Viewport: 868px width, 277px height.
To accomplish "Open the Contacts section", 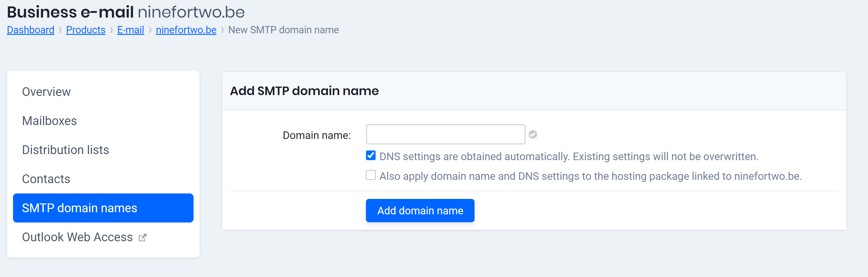I will point(46,179).
